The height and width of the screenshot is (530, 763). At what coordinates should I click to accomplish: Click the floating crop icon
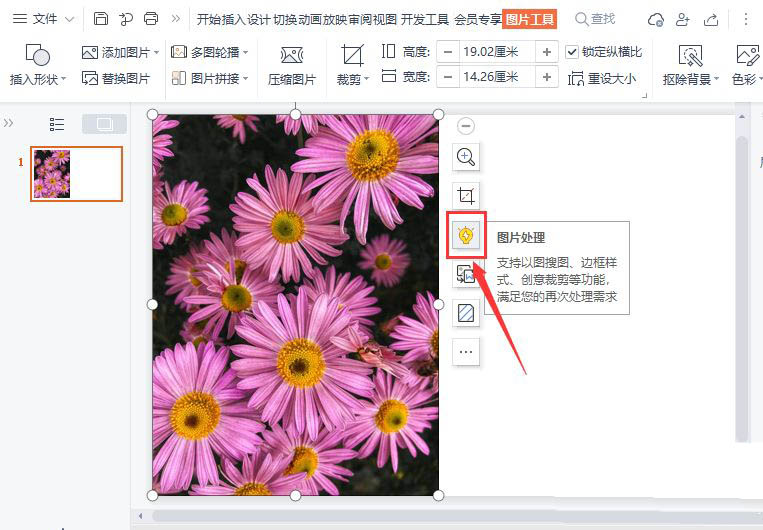pos(466,196)
